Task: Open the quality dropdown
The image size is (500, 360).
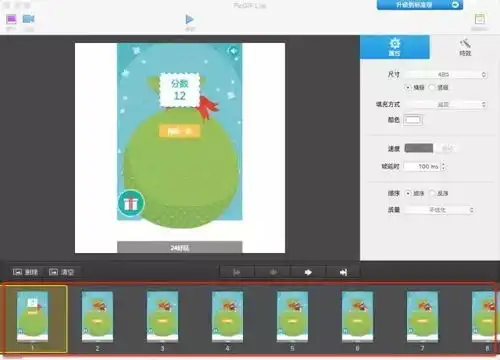Action: tap(439, 210)
